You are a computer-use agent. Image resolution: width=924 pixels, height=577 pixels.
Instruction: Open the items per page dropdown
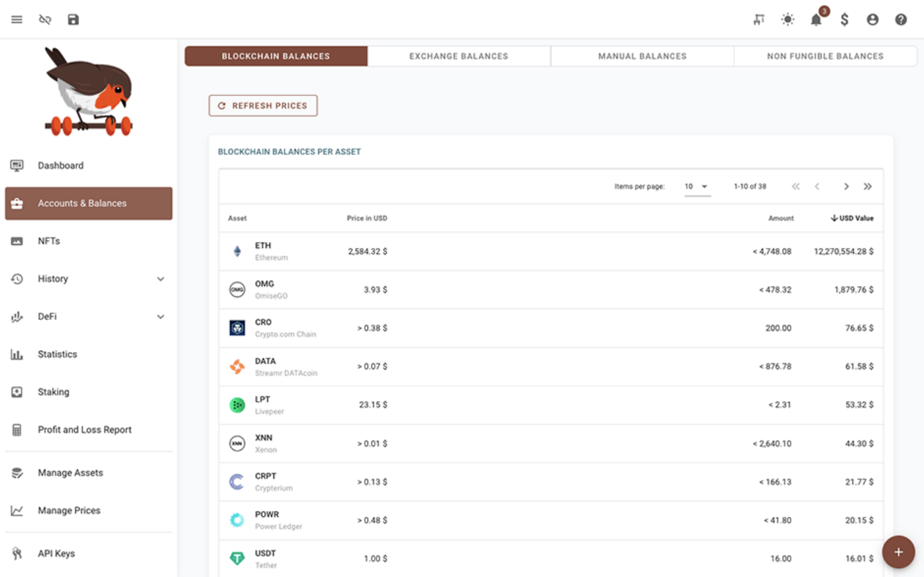696,186
